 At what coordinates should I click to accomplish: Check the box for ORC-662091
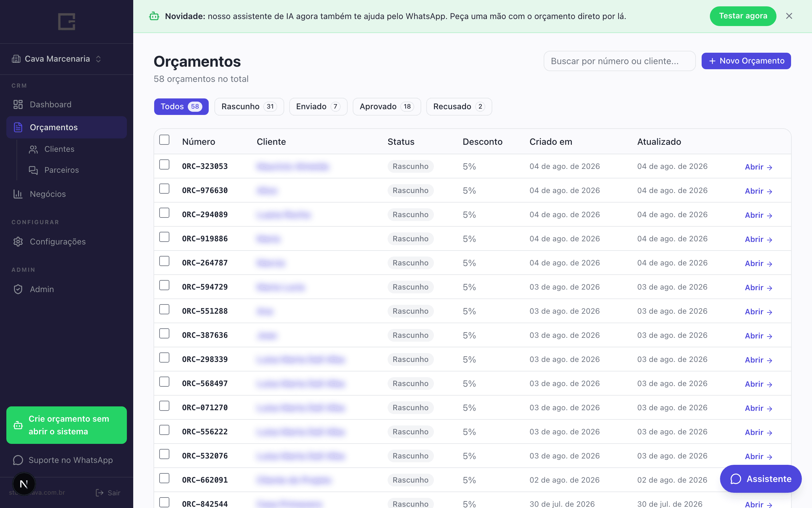[164, 478]
